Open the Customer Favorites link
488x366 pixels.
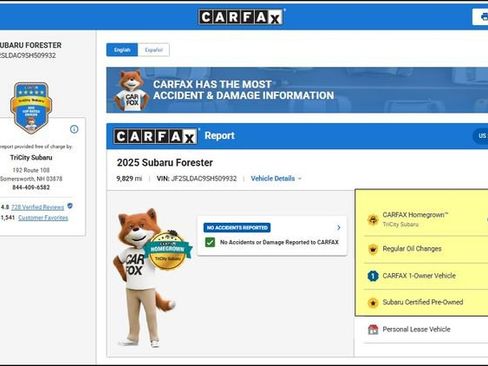[x=43, y=218]
